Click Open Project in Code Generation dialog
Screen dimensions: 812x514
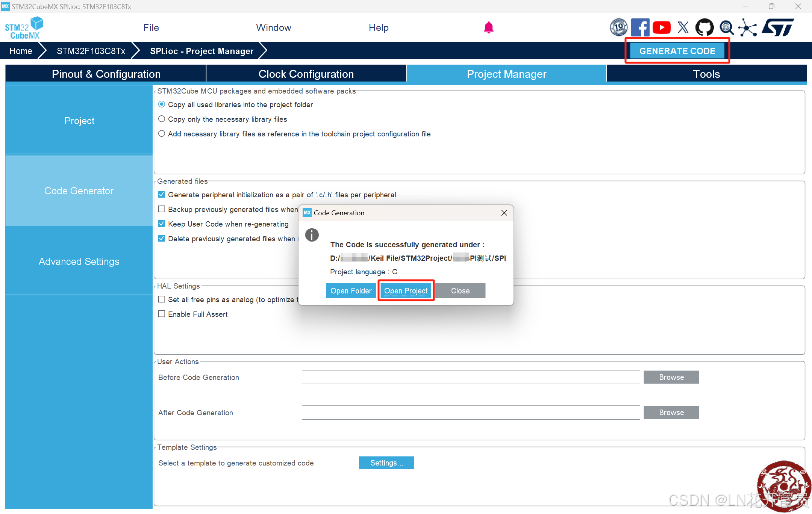[x=406, y=291]
